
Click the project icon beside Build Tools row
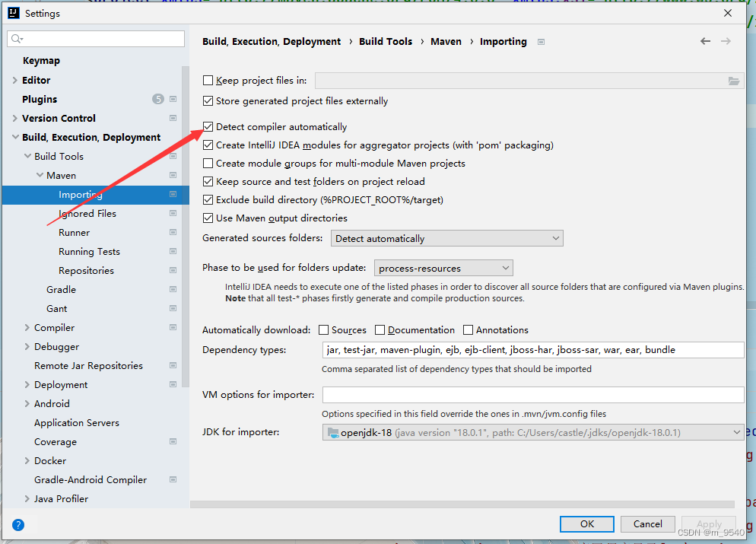173,156
